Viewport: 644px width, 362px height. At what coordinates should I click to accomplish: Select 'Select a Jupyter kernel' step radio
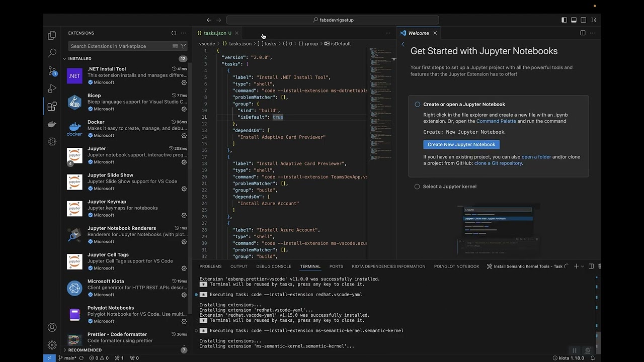coord(417,187)
